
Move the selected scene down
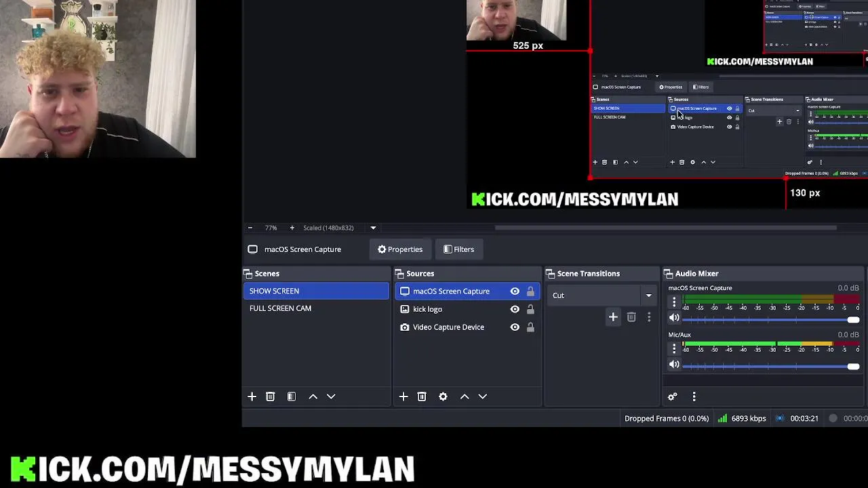(331, 396)
